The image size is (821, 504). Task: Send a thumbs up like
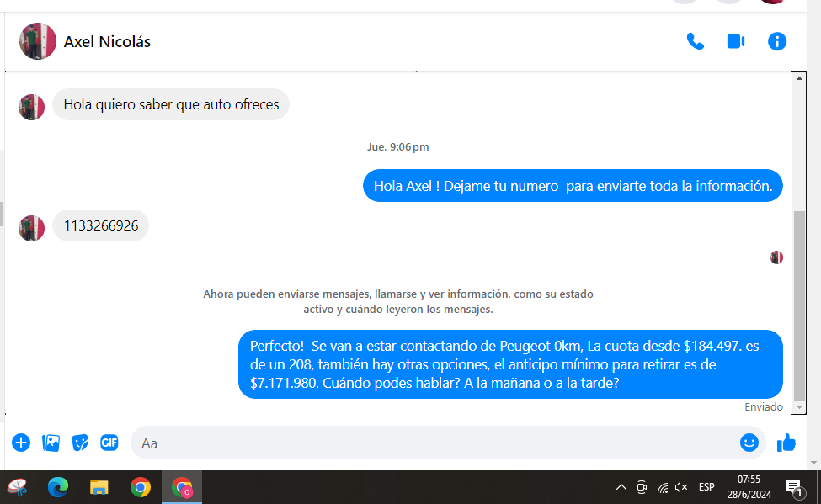click(x=786, y=443)
